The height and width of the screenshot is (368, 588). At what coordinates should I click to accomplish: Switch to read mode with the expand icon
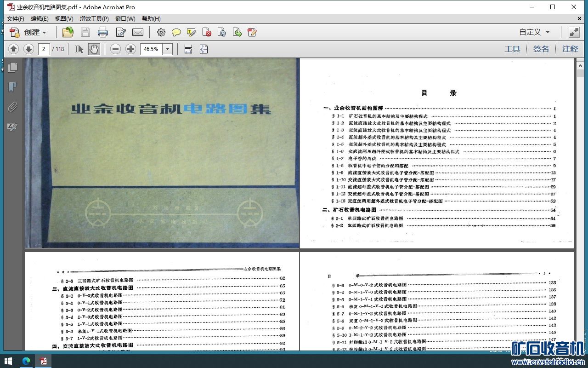pyautogui.click(x=574, y=32)
